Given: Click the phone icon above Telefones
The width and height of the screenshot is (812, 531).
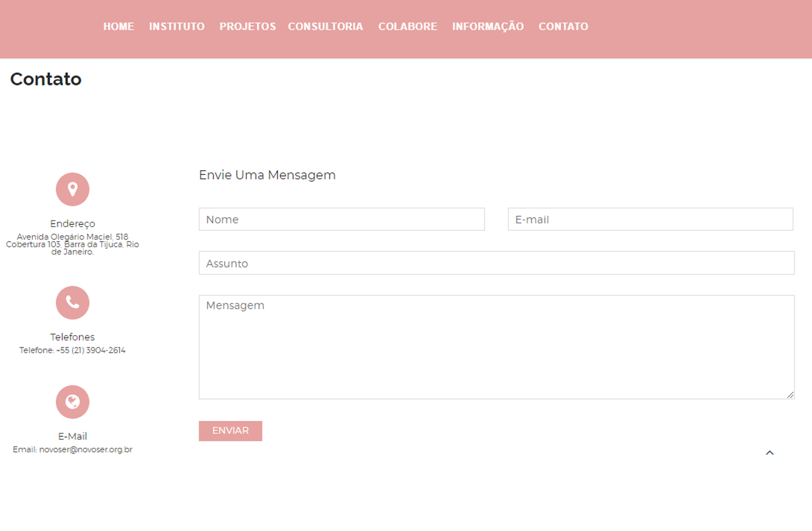Looking at the screenshot, I should click(73, 302).
